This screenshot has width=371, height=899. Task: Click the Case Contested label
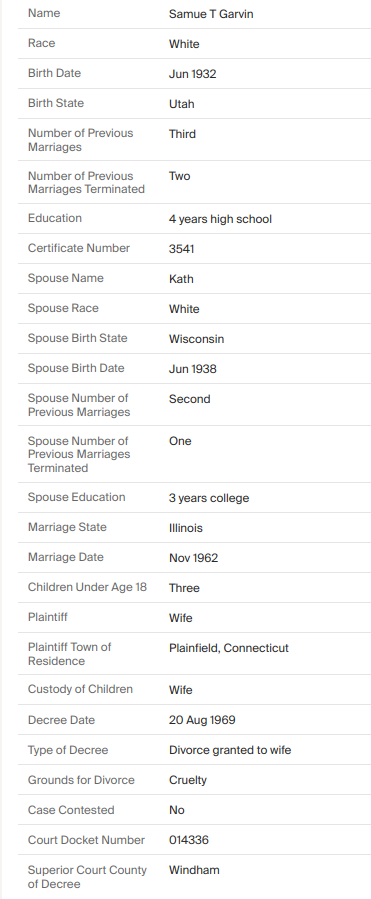[71, 810]
